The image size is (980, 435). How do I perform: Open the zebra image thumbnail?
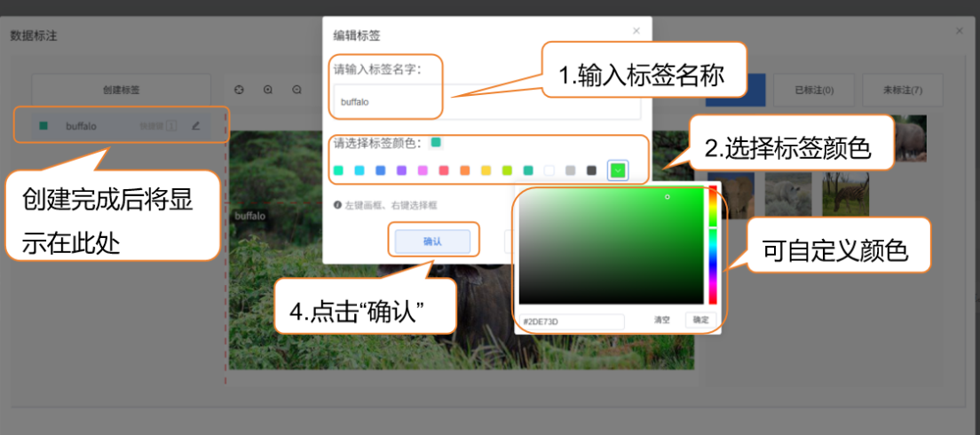pos(845,194)
